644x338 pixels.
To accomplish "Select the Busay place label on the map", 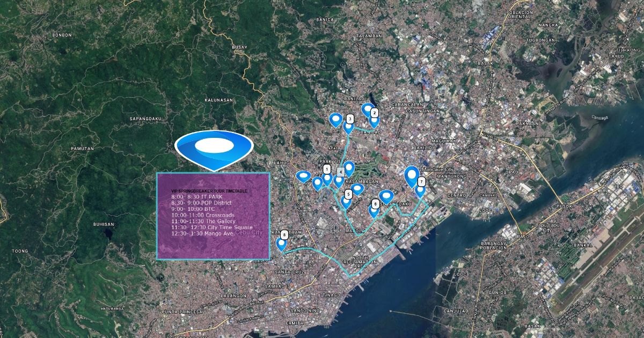I will (x=239, y=47).
